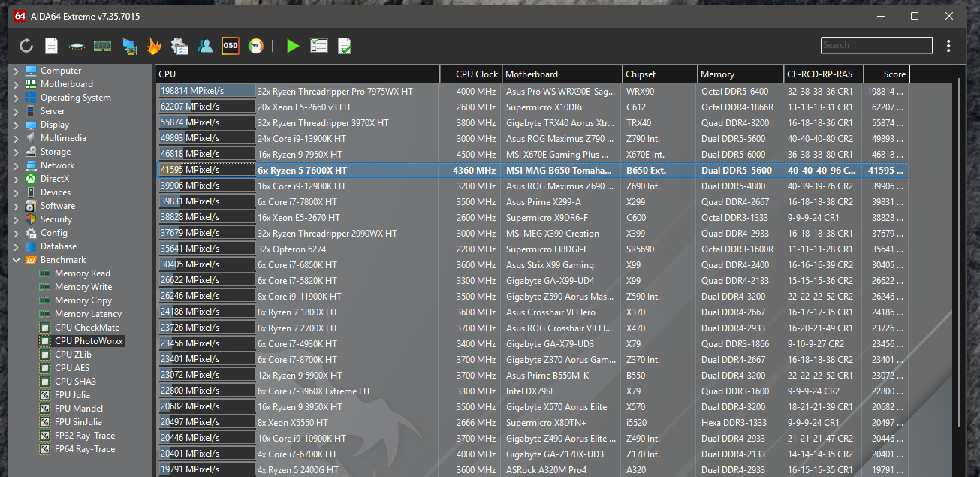Select the 16x Ryzen 9 7950X HT row
980x477 pixels.
[533, 154]
